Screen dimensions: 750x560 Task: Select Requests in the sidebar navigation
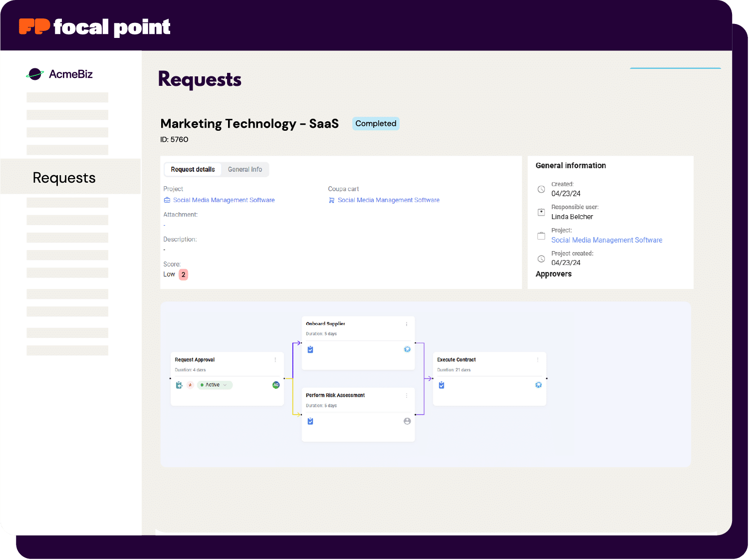[64, 177]
